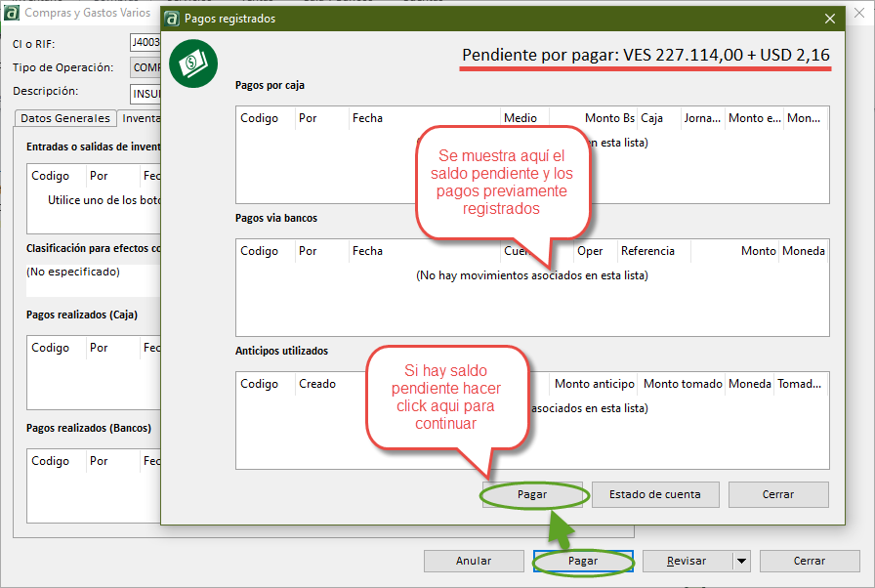
Task: Click Anular button in main window
Action: [x=474, y=562]
